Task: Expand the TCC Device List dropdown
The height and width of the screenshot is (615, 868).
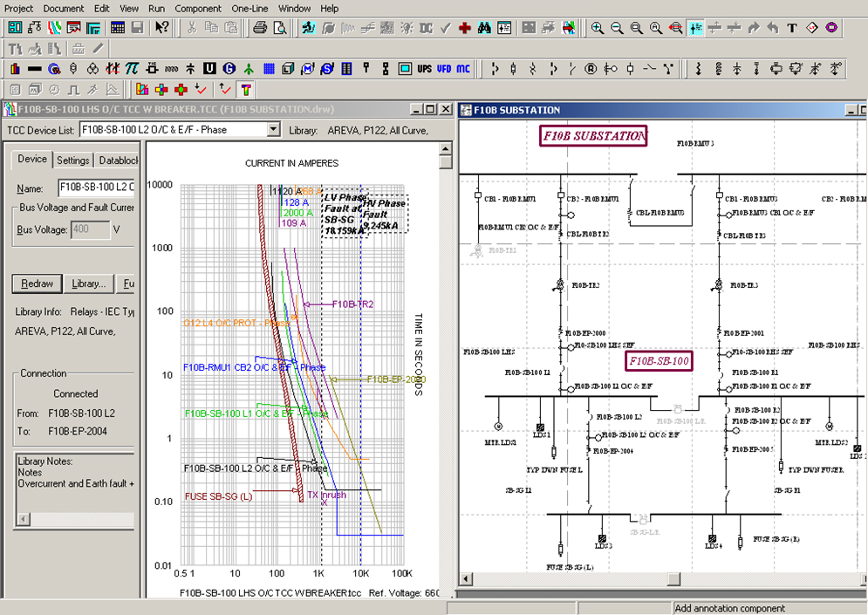Action: click(x=273, y=130)
